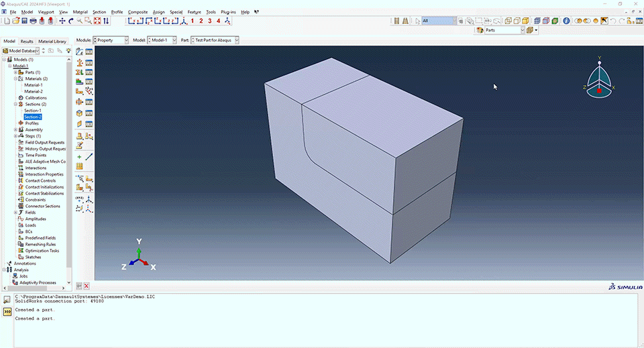Screen dimensions: 644x348
Task: Open the Parts color code dropdown
Action: coord(503,30)
